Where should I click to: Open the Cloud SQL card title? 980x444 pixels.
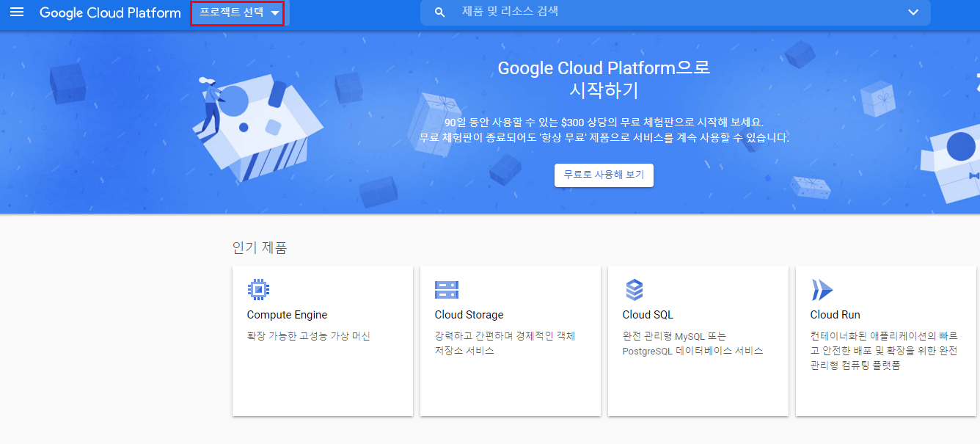648,315
